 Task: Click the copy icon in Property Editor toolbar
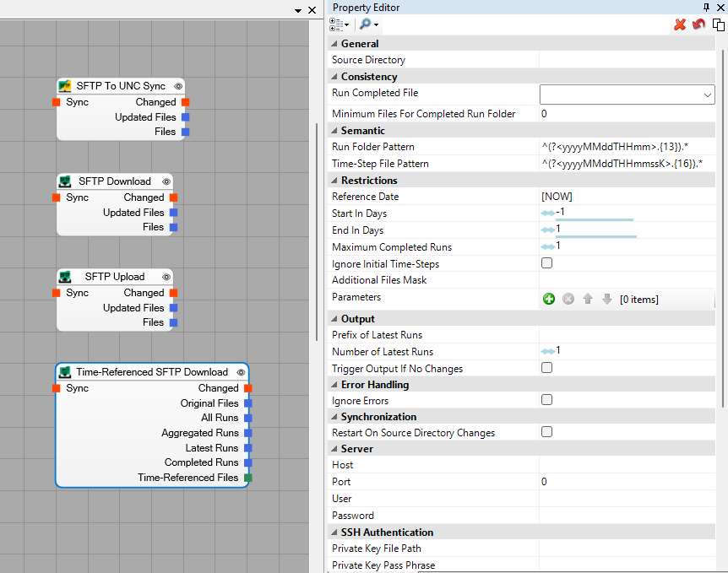pos(719,24)
